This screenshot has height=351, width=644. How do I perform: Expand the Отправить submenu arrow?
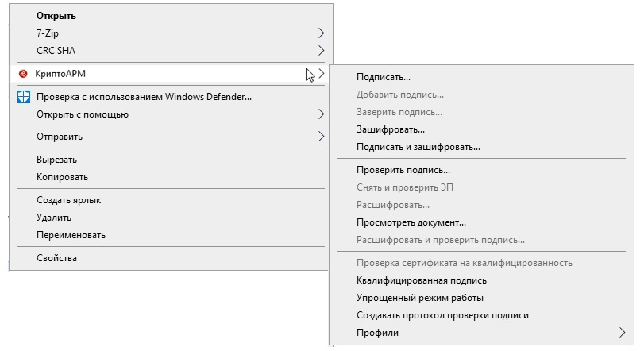[x=321, y=137]
